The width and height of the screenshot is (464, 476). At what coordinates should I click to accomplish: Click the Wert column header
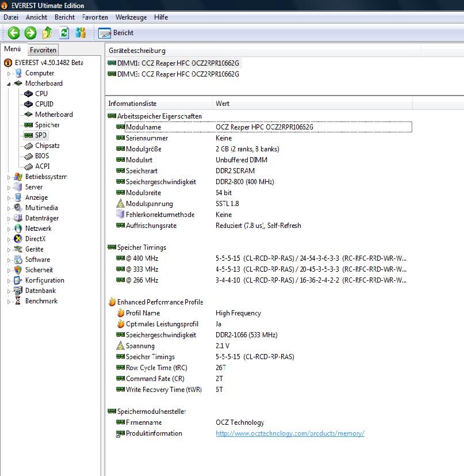pyautogui.click(x=312, y=104)
